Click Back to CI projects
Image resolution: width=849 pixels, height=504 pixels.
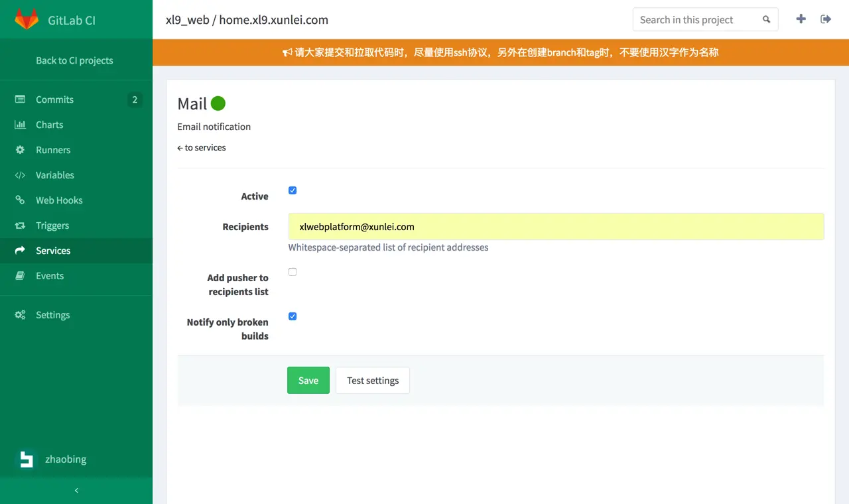[74, 60]
